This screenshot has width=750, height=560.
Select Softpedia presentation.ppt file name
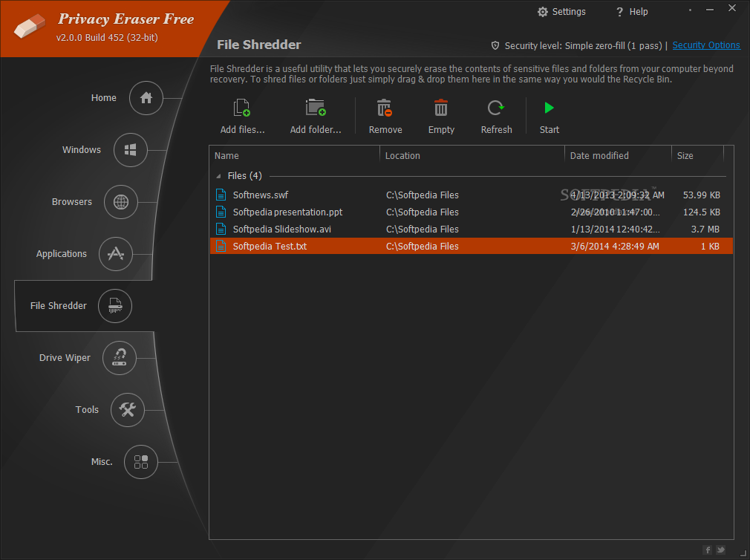point(287,212)
